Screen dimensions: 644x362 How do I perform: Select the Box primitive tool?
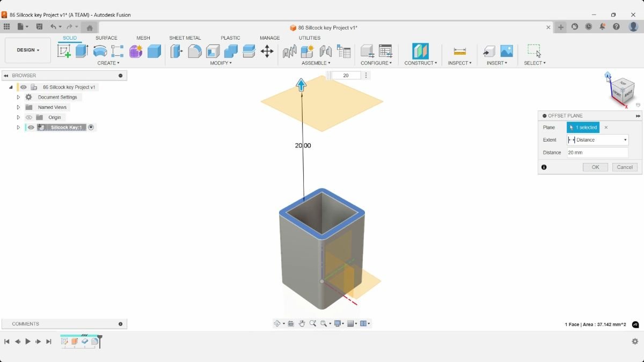[x=154, y=51]
